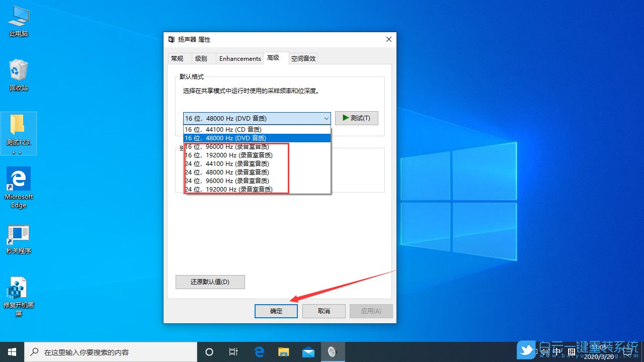This screenshot has height=362, width=644.
Task: Open the 回收站 Recycle Bin
Action: tap(18, 70)
